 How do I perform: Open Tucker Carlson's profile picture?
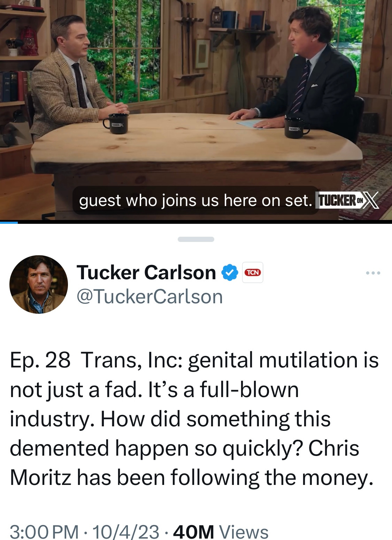(39, 284)
